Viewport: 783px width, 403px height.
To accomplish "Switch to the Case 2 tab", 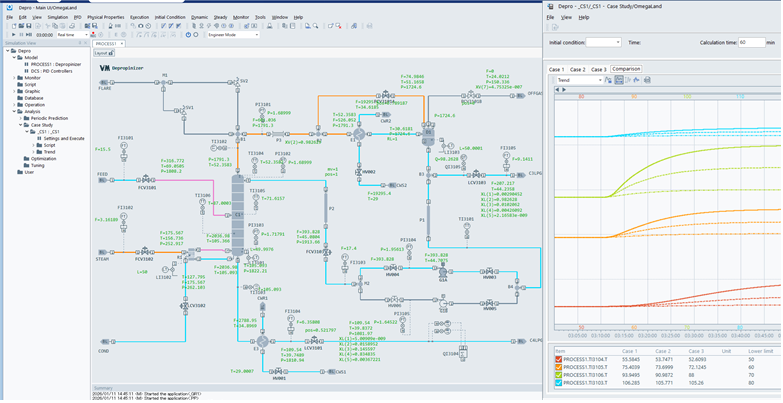I will click(578, 69).
